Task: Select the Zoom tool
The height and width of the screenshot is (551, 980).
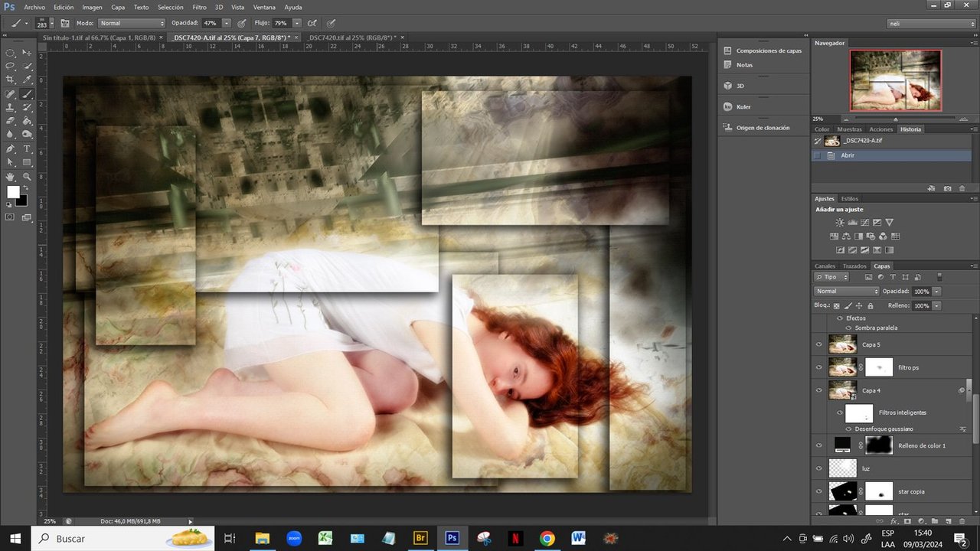Action: click(27, 177)
